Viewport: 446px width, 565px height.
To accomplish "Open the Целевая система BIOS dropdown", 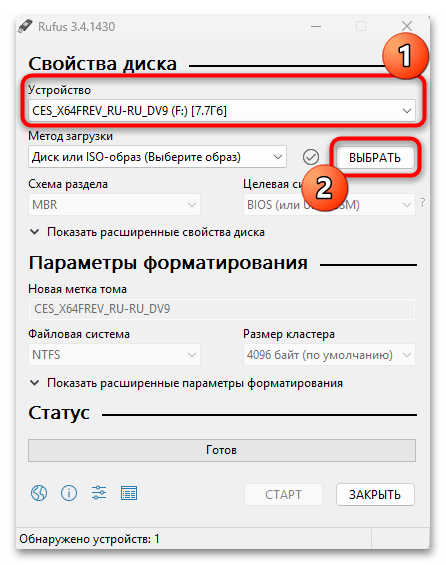I will point(329,205).
